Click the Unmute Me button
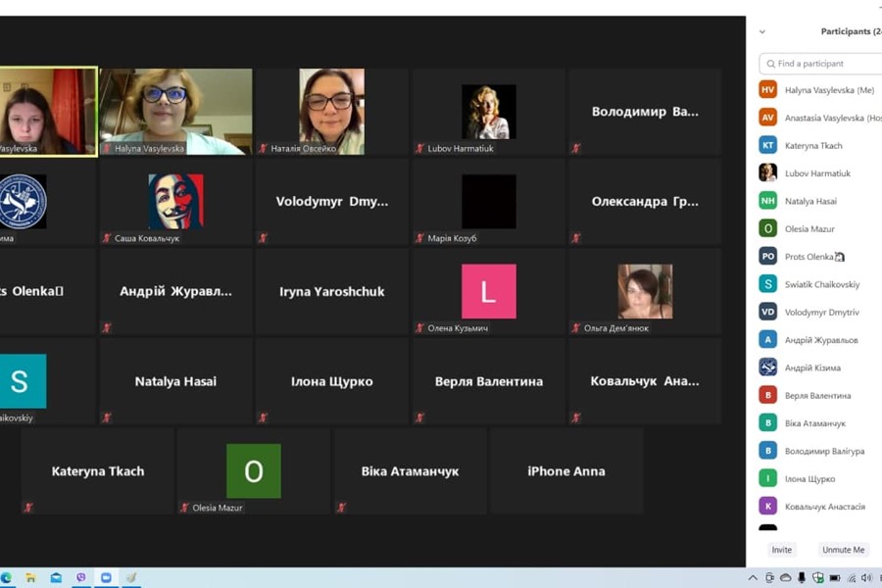This screenshot has width=882, height=588. click(x=843, y=550)
